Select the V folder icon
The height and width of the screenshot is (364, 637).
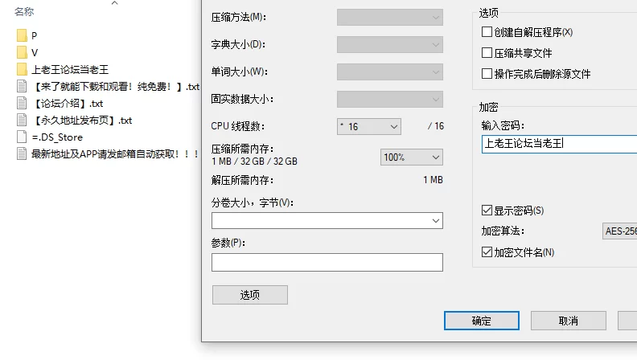pos(22,52)
